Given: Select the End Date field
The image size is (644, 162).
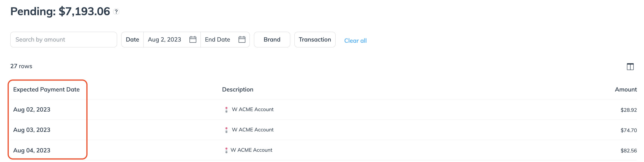Looking at the screenshot, I should [x=225, y=39].
